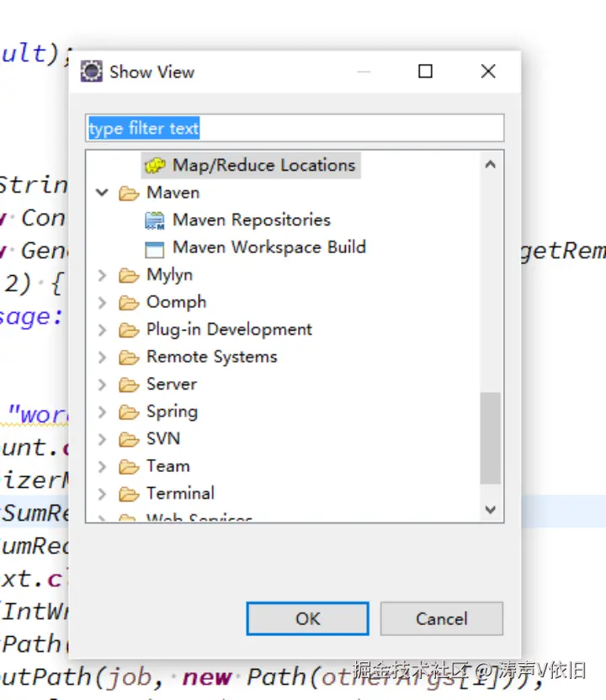Expand the Server category

(103, 384)
